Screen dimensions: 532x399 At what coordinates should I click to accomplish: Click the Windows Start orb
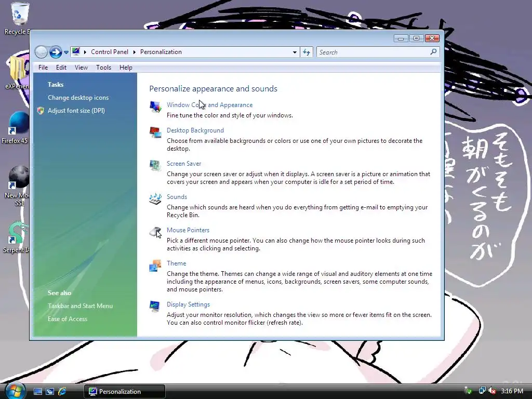click(15, 391)
